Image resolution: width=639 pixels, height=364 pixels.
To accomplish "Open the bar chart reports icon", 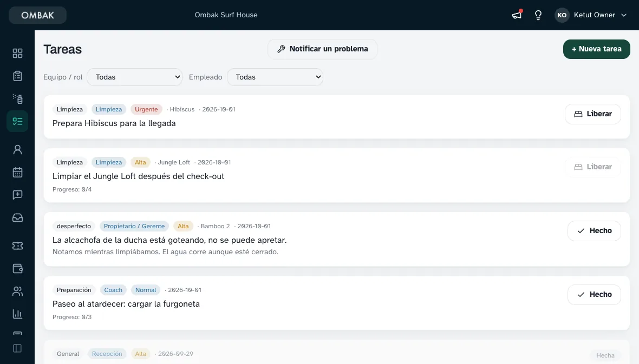I will tap(17, 314).
